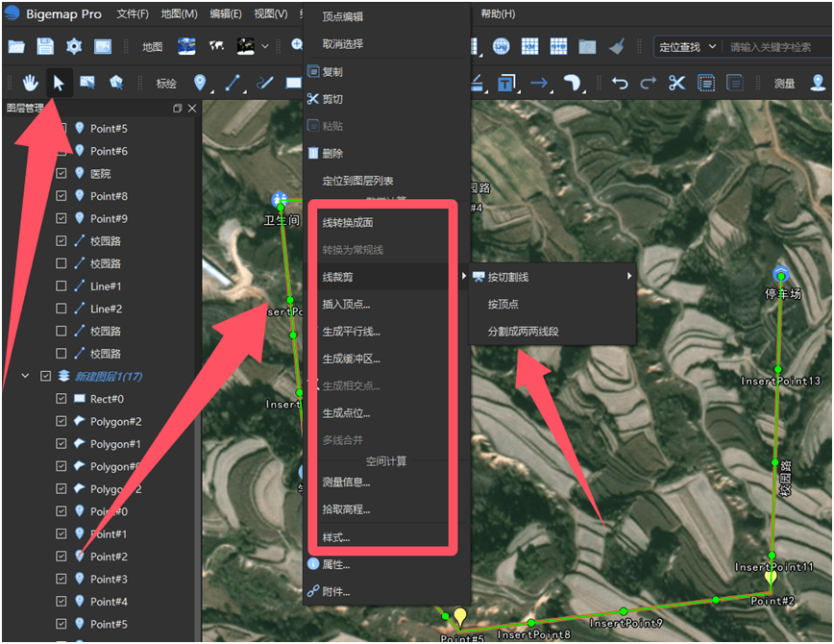This screenshot has width=834, height=644.
Task: Click the location pin icon beside 测量
Action: 818,83
